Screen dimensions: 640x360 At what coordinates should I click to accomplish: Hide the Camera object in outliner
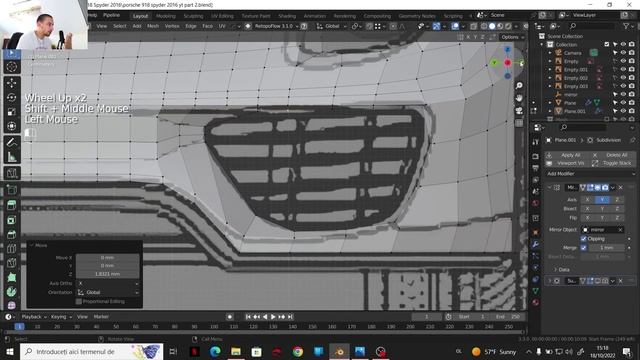[623, 53]
